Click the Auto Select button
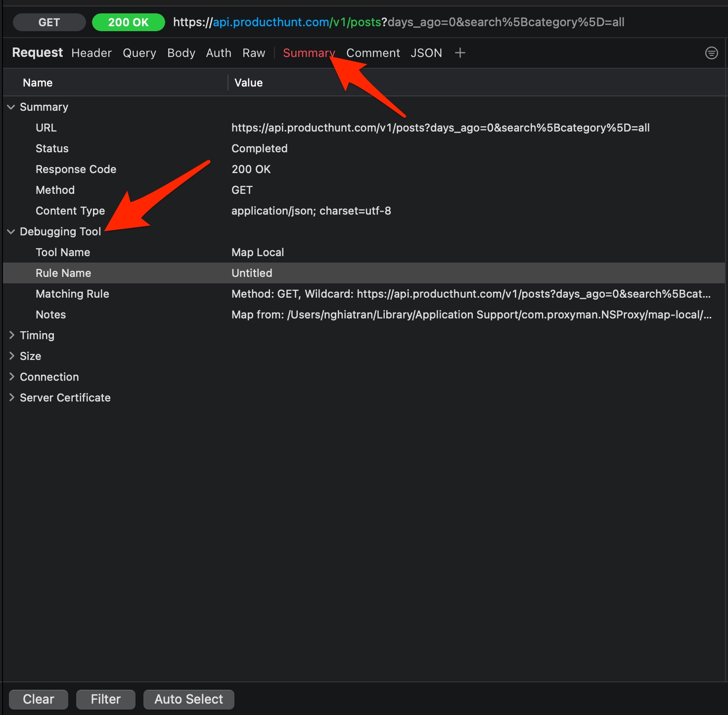The height and width of the screenshot is (715, 728). (189, 699)
